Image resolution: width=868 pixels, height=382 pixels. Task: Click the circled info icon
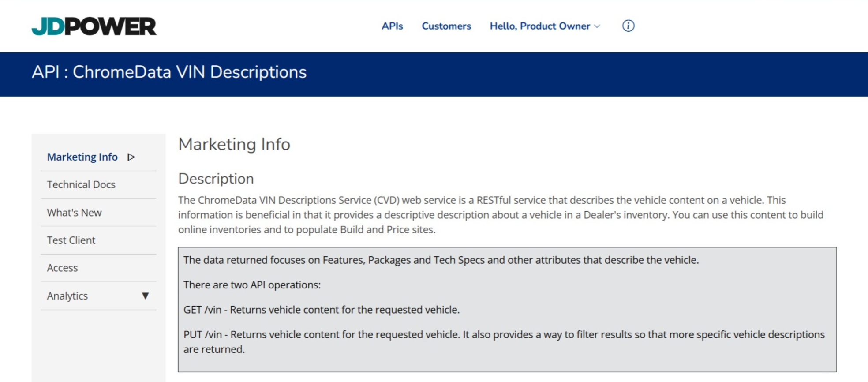tap(628, 26)
